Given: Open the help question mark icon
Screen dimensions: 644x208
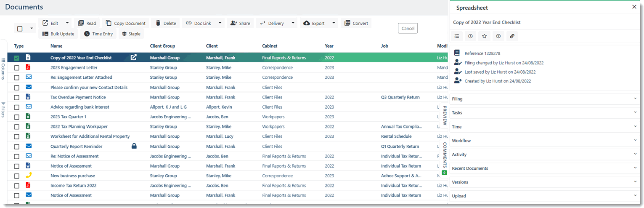Looking at the screenshot, I should 498,36.
